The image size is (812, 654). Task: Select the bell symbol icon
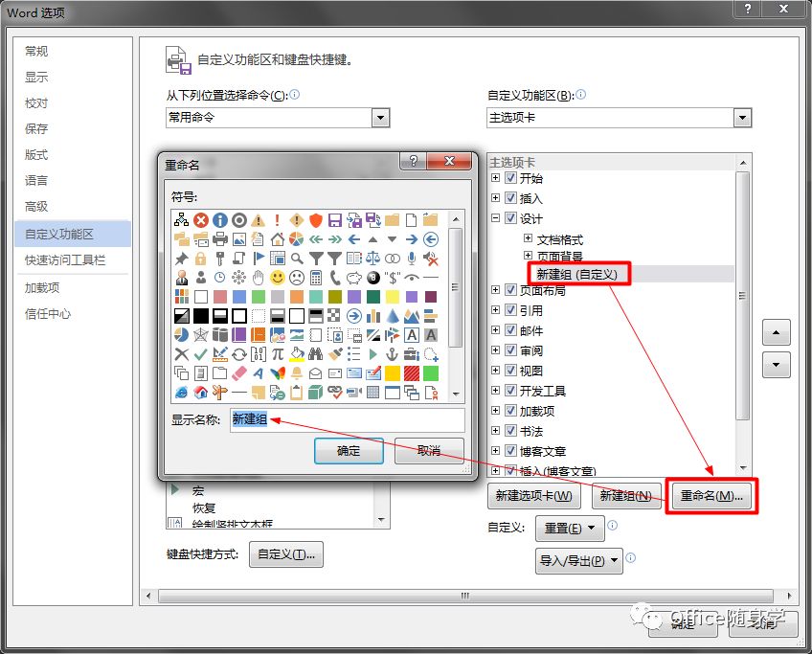coord(296,373)
